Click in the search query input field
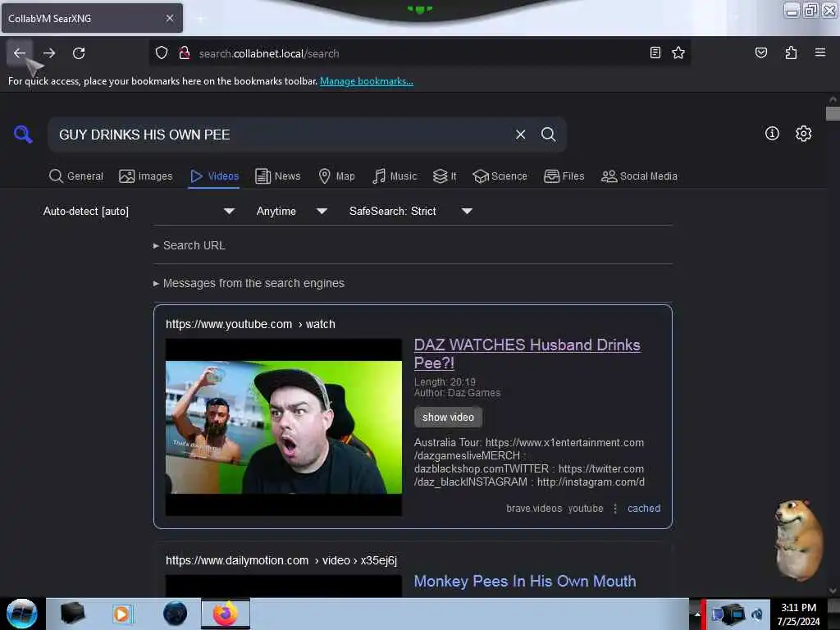 281,135
